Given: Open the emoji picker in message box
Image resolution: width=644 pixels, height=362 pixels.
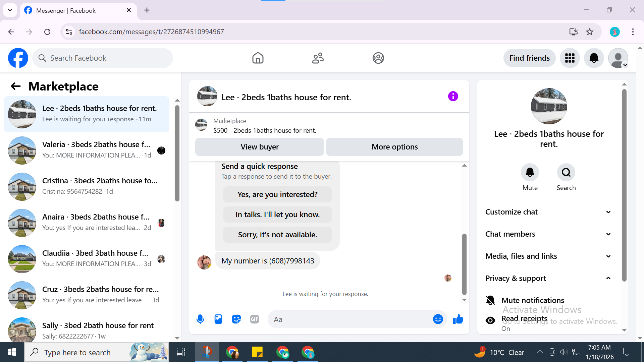Looking at the screenshot, I should 438,319.
